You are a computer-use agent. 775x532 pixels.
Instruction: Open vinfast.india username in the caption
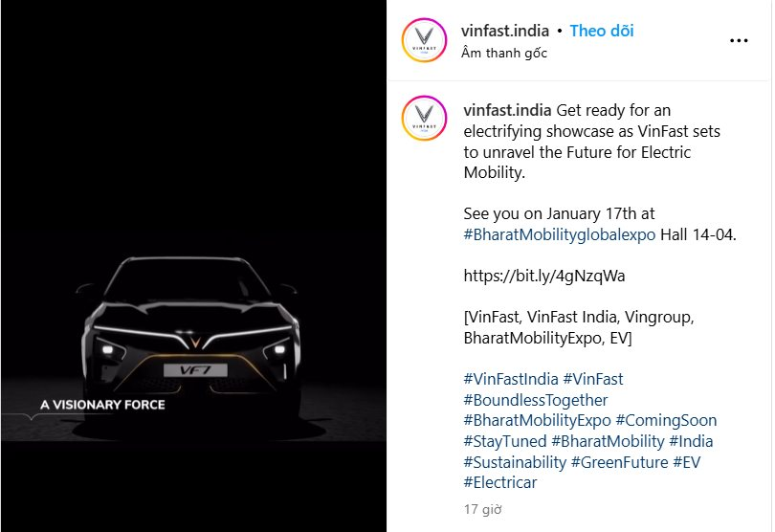507,110
